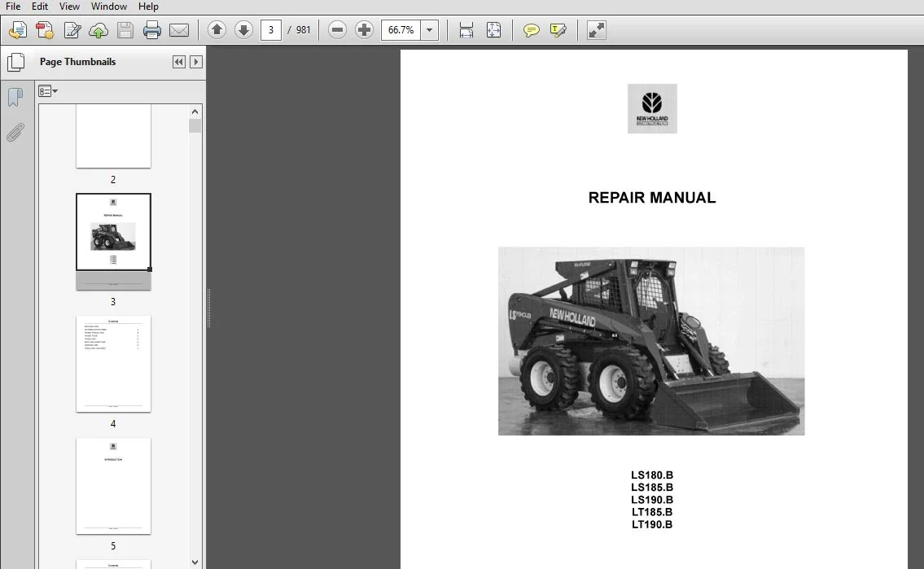Click the page number field showing 3
924x569 pixels.
[270, 29]
